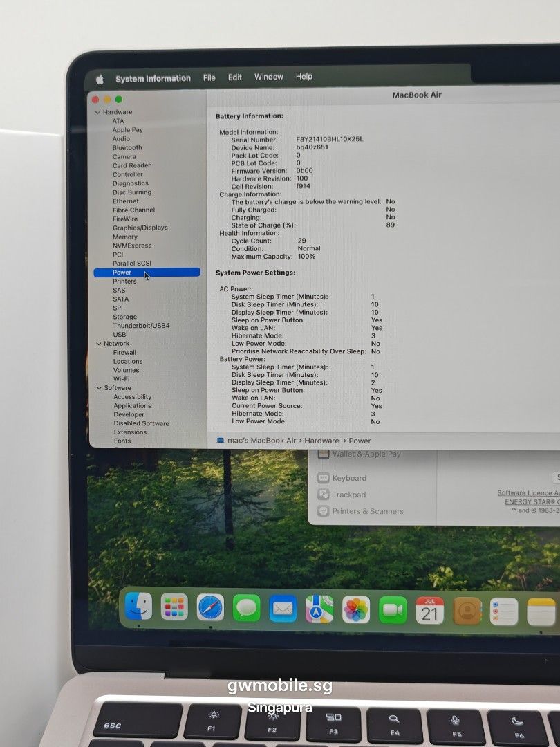Open Launchpad from the dock
This screenshot has width=560, height=747.
tap(174, 607)
